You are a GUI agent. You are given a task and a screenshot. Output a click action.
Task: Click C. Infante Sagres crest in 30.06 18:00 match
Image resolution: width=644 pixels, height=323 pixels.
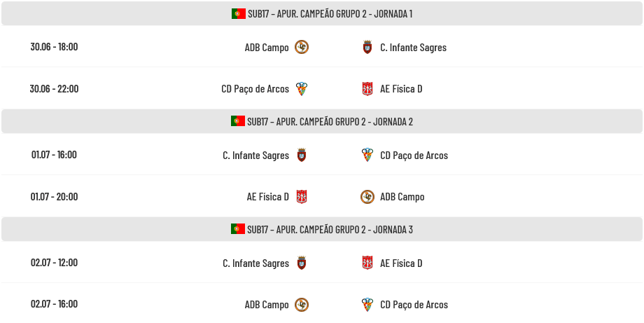click(x=367, y=47)
